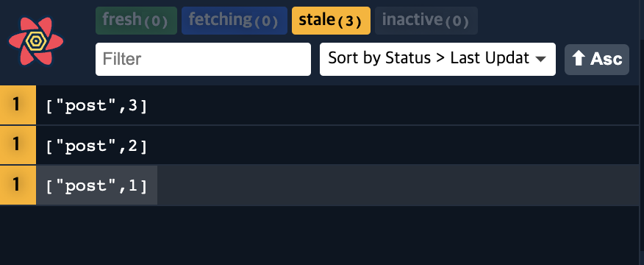Toggle the stale status filter badge
Image resolution: width=644 pixels, height=265 pixels.
tap(331, 21)
